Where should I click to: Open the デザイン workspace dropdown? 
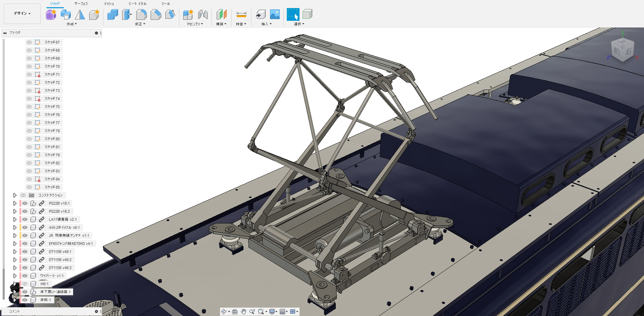click(22, 13)
